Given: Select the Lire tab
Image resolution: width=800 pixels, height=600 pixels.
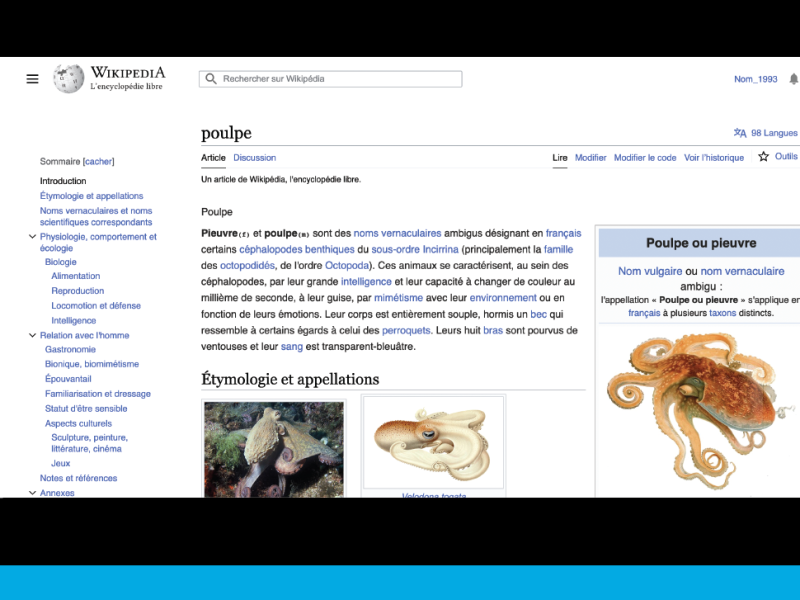Looking at the screenshot, I should (x=560, y=158).
